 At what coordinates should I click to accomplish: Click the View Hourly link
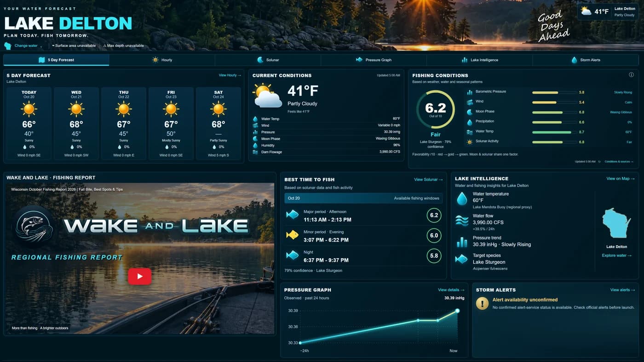[x=230, y=75]
